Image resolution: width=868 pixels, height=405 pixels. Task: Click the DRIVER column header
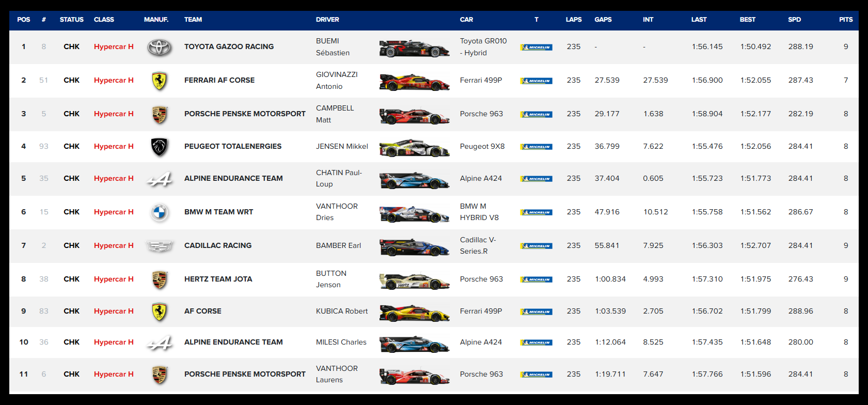pos(327,20)
